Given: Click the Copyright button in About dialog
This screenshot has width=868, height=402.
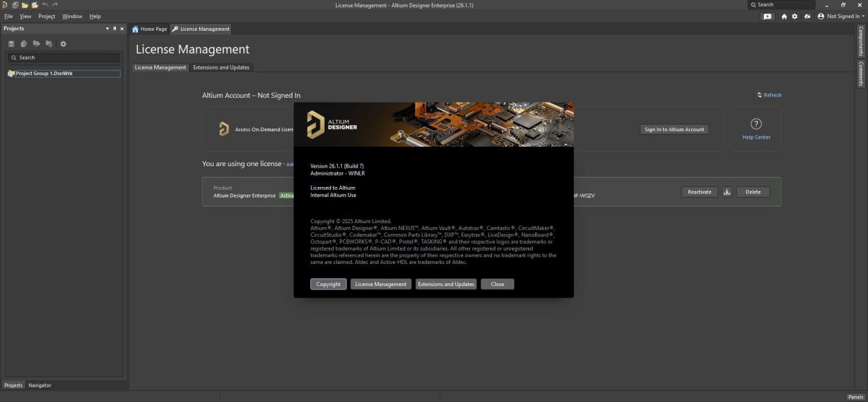Looking at the screenshot, I should click(328, 284).
